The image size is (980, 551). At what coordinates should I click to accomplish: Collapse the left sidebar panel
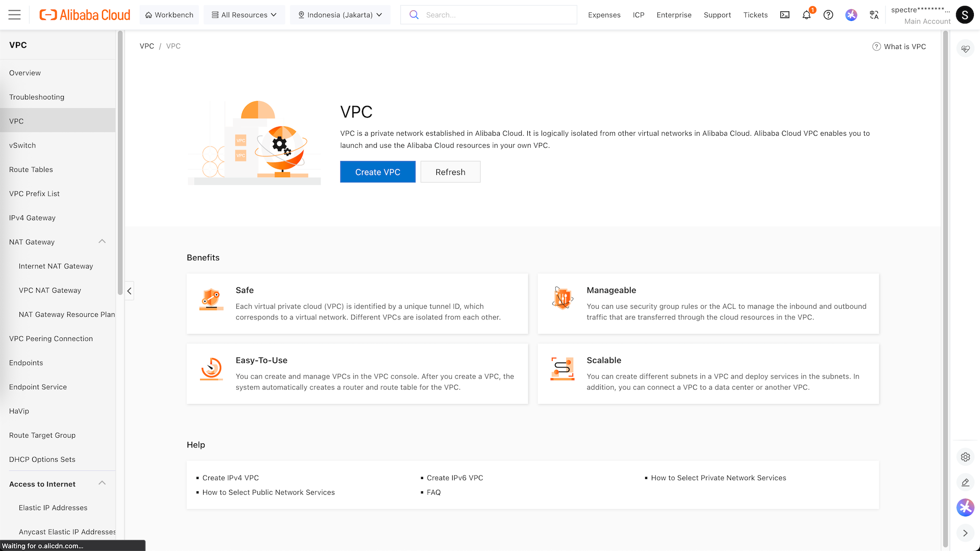[x=129, y=291]
